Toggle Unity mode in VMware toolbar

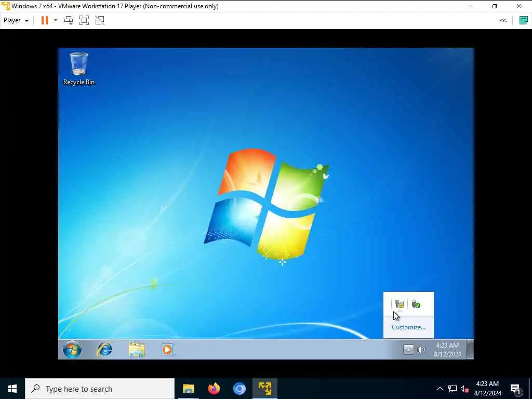pyautogui.click(x=100, y=20)
